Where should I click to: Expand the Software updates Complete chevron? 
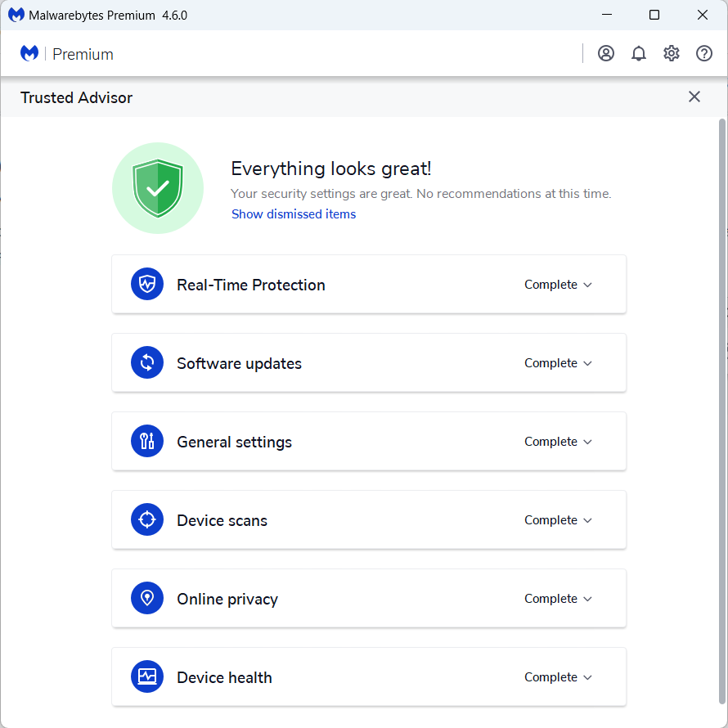click(587, 363)
